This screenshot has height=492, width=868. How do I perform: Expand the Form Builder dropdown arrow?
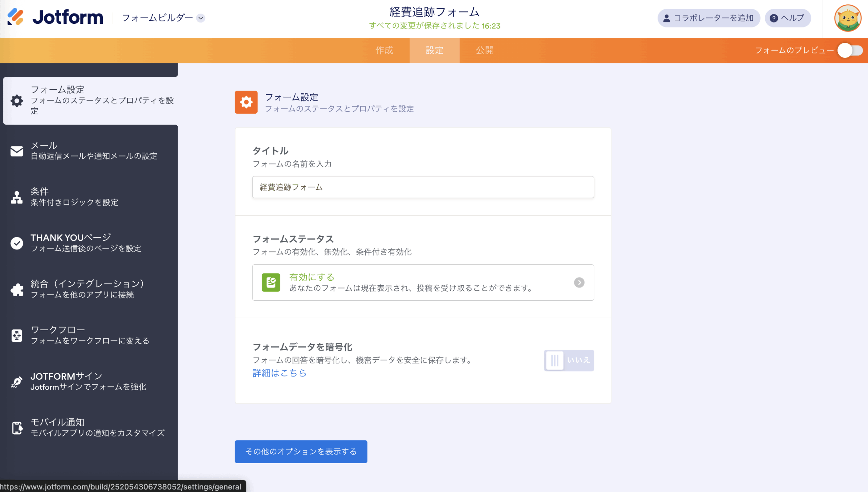click(201, 18)
